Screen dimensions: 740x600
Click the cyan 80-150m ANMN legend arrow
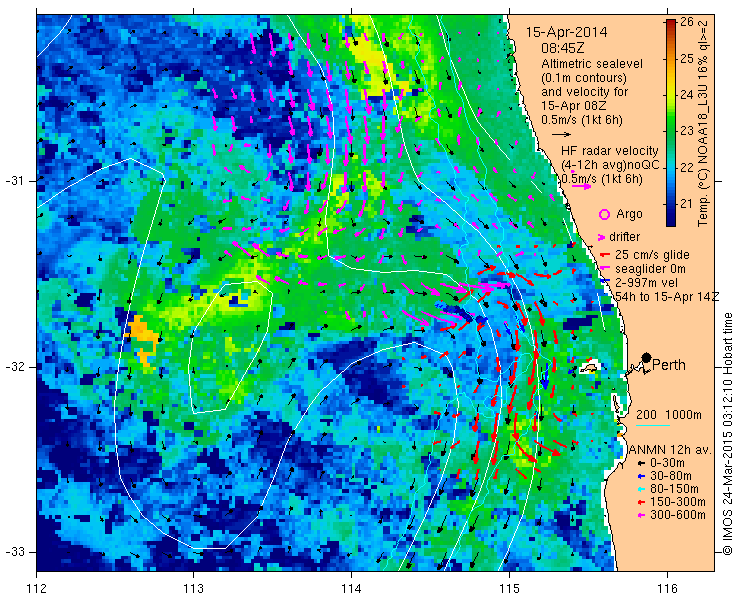click(641, 489)
